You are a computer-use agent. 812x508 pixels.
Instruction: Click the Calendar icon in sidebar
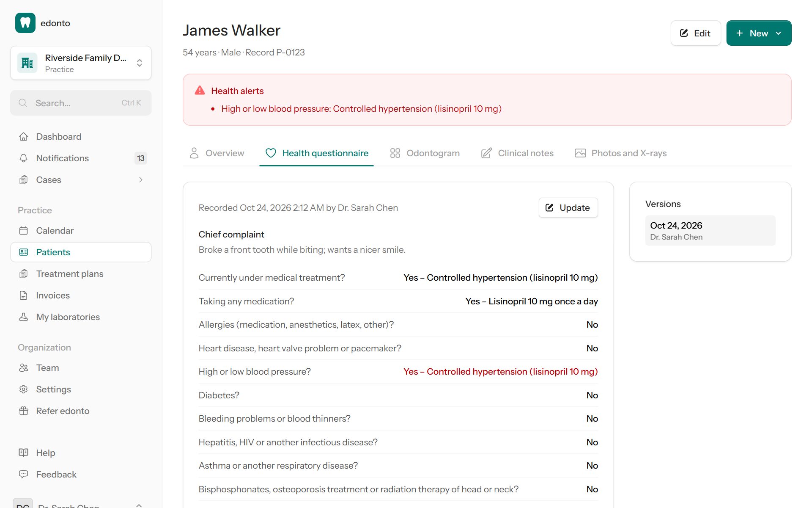[24, 231]
